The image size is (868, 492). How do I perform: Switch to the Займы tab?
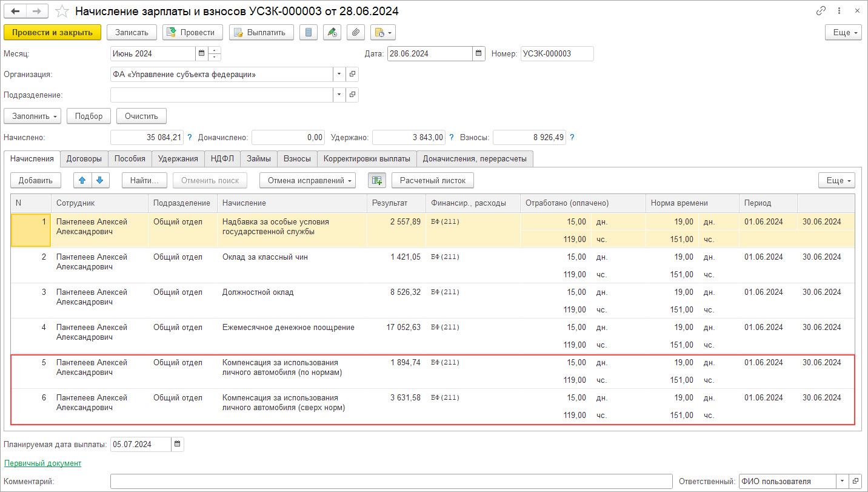coord(259,159)
